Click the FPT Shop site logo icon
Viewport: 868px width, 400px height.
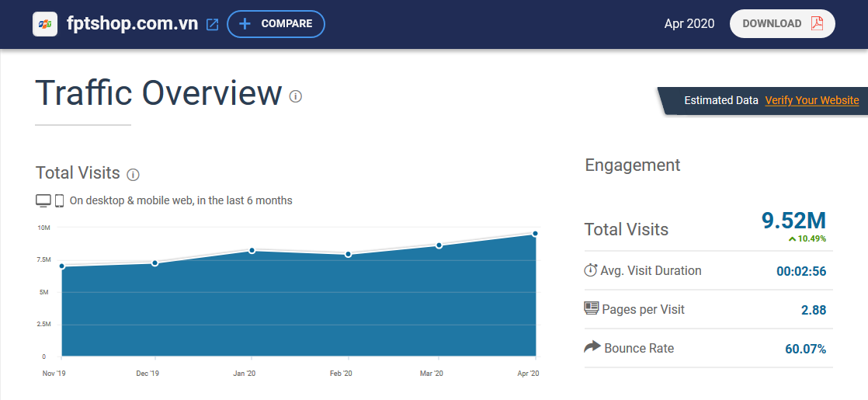(46, 24)
